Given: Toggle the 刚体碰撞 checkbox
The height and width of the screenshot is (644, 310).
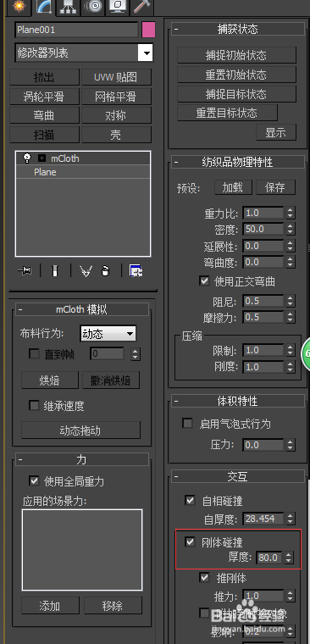Looking at the screenshot, I should (x=190, y=542).
